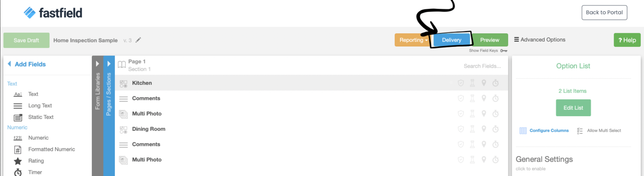Viewport: 644px width, 176px height.
Task: Open Advanced Options menu
Action: point(539,40)
